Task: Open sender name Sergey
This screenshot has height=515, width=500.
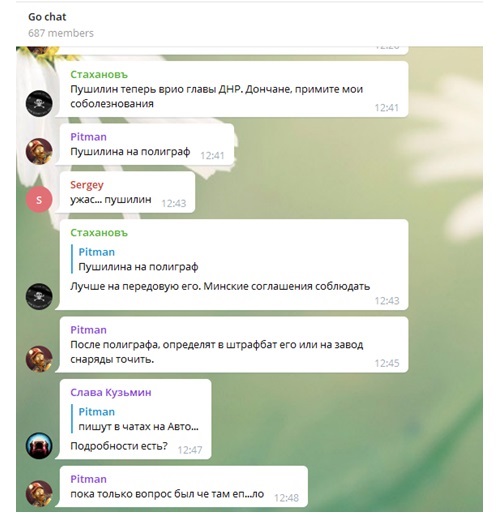Action: pos(87,185)
